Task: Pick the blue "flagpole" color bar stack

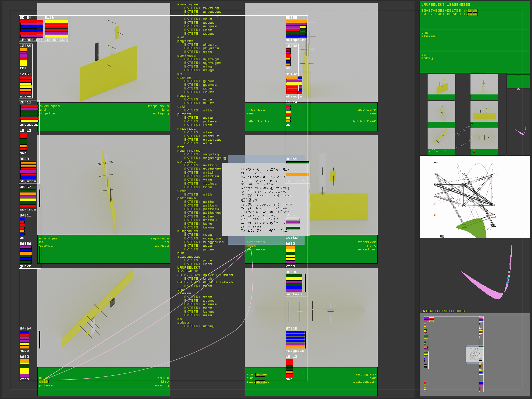Action: pos(295,339)
